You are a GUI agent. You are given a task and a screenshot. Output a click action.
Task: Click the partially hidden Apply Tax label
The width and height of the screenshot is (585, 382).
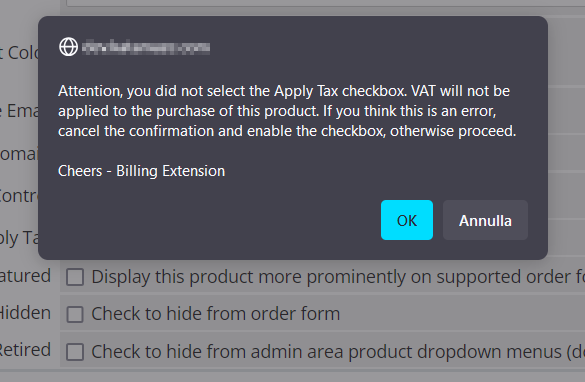(x=19, y=238)
